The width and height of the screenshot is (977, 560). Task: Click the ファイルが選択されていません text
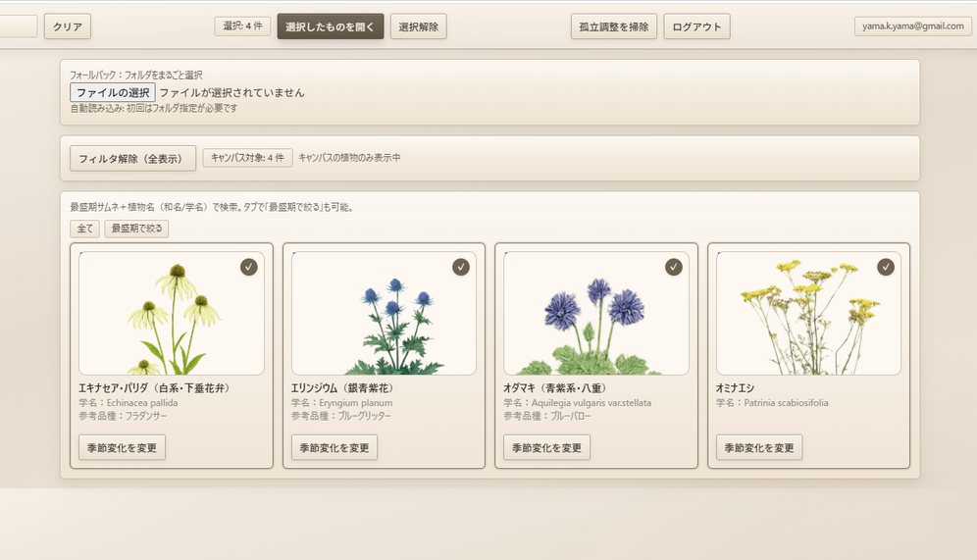coord(232,93)
